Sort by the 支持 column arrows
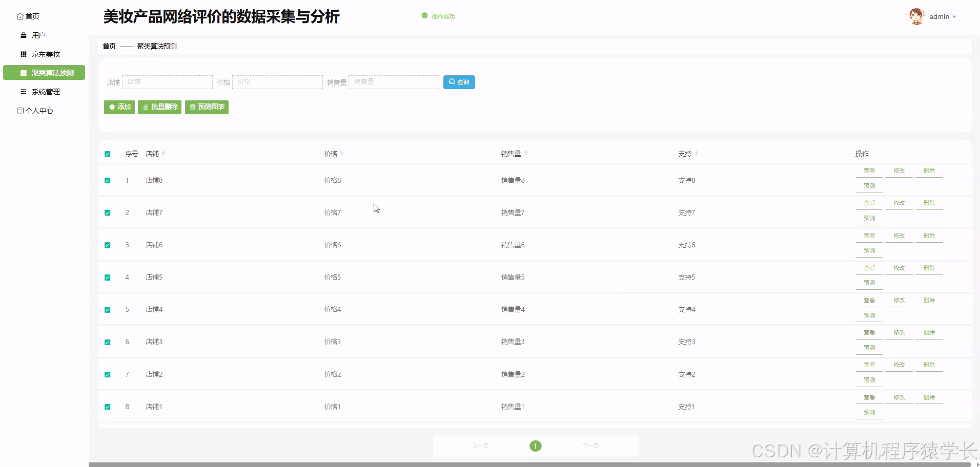Image resolution: width=980 pixels, height=467 pixels. [697, 154]
